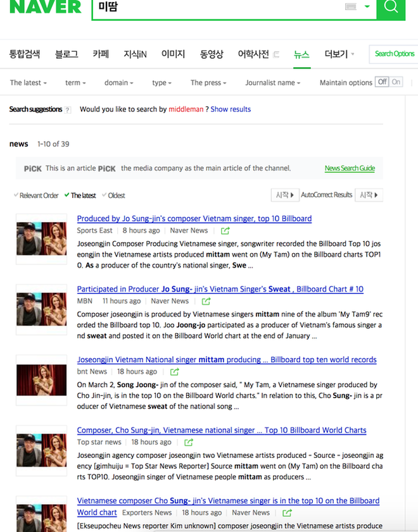Image resolution: width=418 pixels, height=532 pixels.
Task: Open the News Search Guide link
Action: click(350, 168)
